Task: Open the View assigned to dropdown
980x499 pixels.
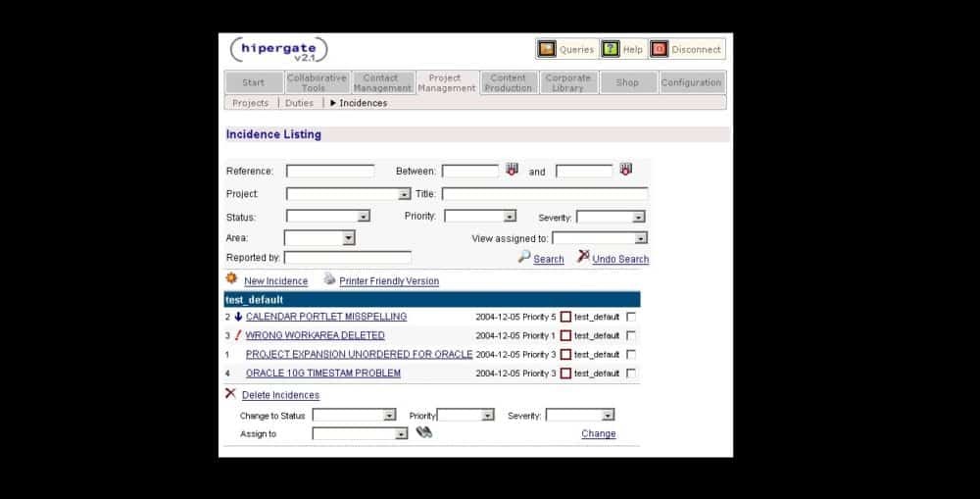Action: pyautogui.click(x=641, y=238)
